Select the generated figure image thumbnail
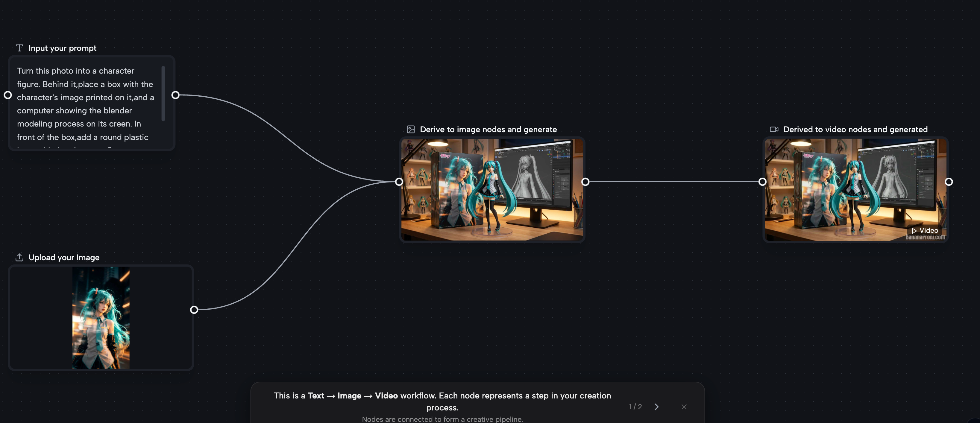This screenshot has height=423, width=980. tap(492, 189)
